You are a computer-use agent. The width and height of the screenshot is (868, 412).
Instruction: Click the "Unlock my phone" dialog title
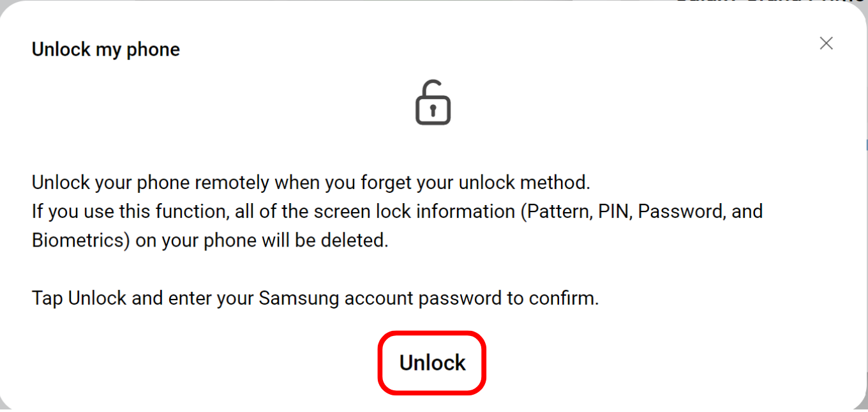[x=106, y=50]
